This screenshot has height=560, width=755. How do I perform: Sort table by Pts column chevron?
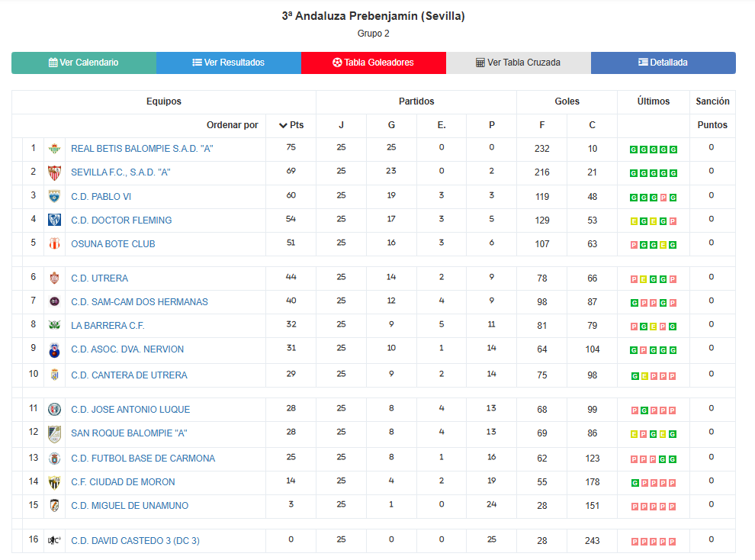(283, 125)
